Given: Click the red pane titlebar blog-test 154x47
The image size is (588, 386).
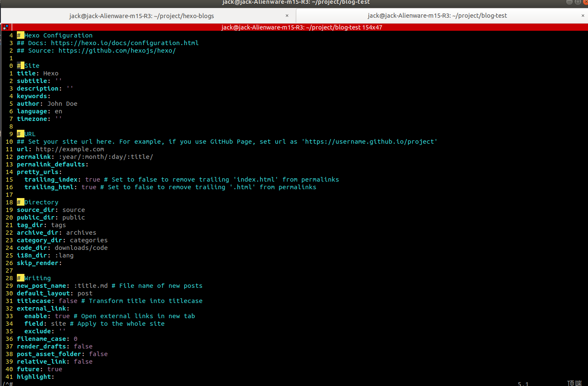Looking at the screenshot, I should point(302,27).
